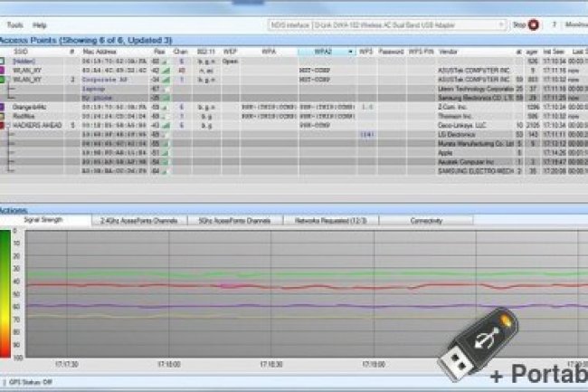The height and width of the screenshot is (392, 588).
Task: Click the red color swatch beside HACKERS AHEAD
Action: pyautogui.click(x=2, y=125)
